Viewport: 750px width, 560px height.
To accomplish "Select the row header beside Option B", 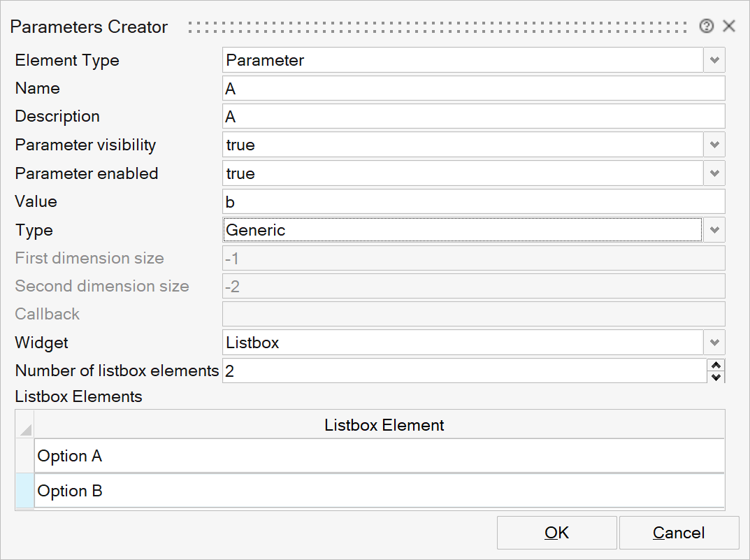I will (x=24, y=491).
